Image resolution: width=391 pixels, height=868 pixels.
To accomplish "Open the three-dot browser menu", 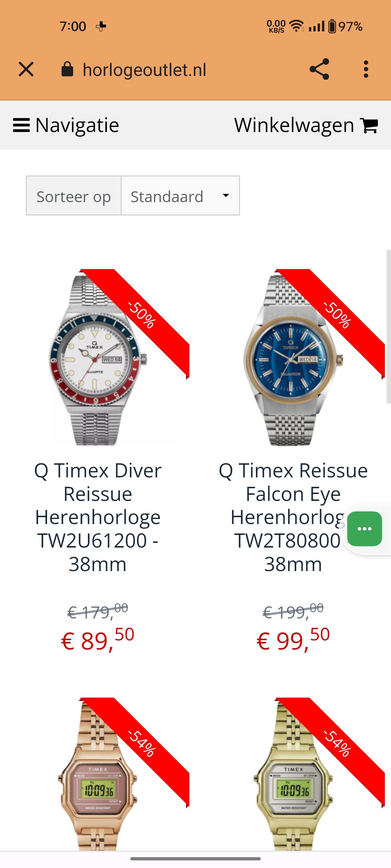I will [366, 69].
